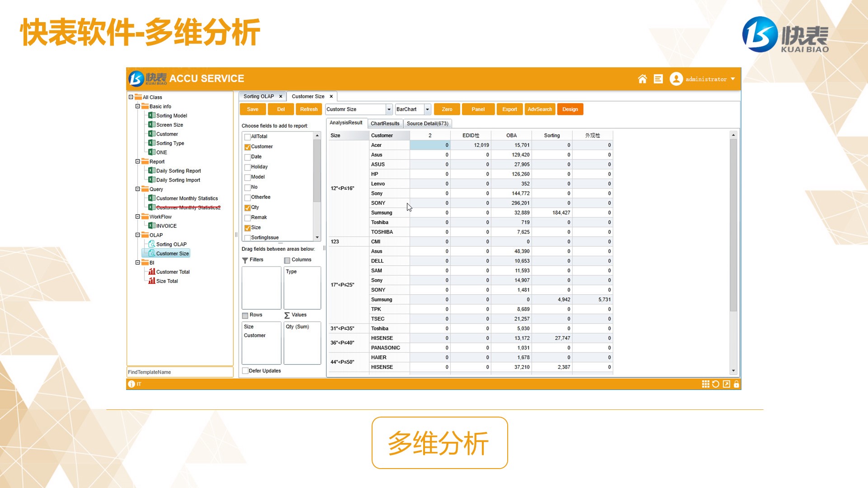Uncheck the Qty field checkbox
Image resolution: width=868 pixels, height=488 pixels.
[x=247, y=208]
